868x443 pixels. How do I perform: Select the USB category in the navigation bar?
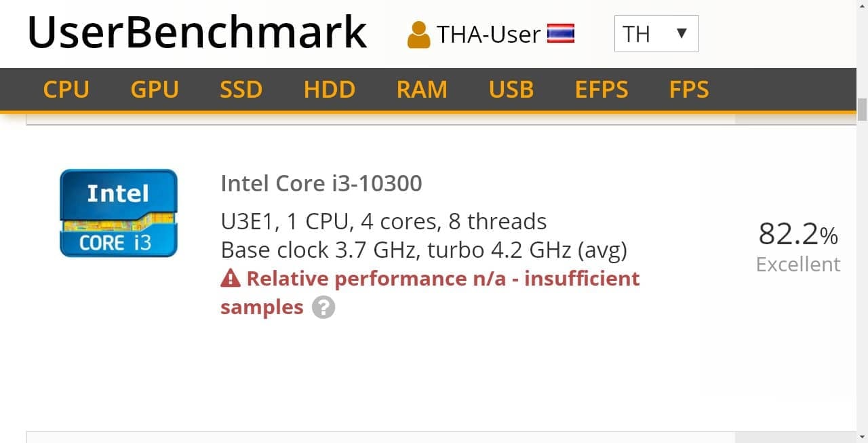511,89
